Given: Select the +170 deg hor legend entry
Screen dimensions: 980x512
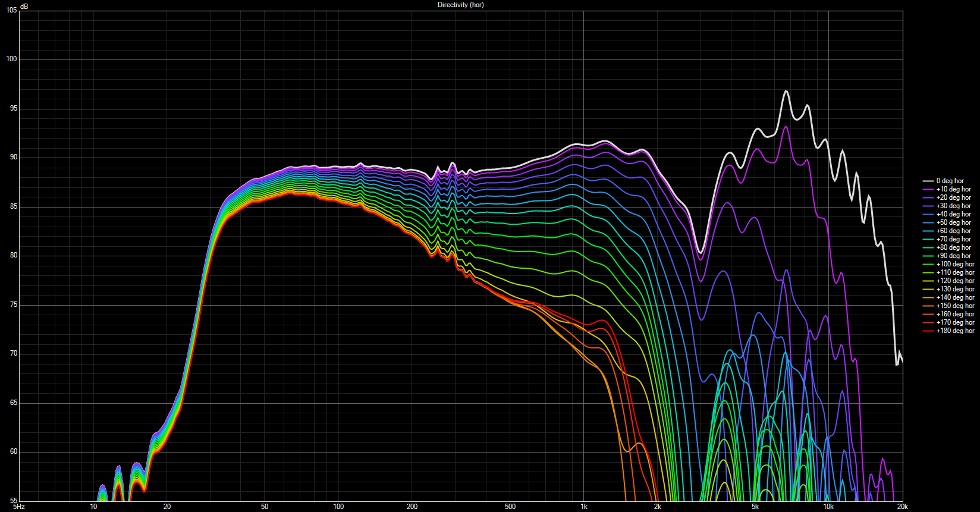Looking at the screenshot, I should 948,322.
